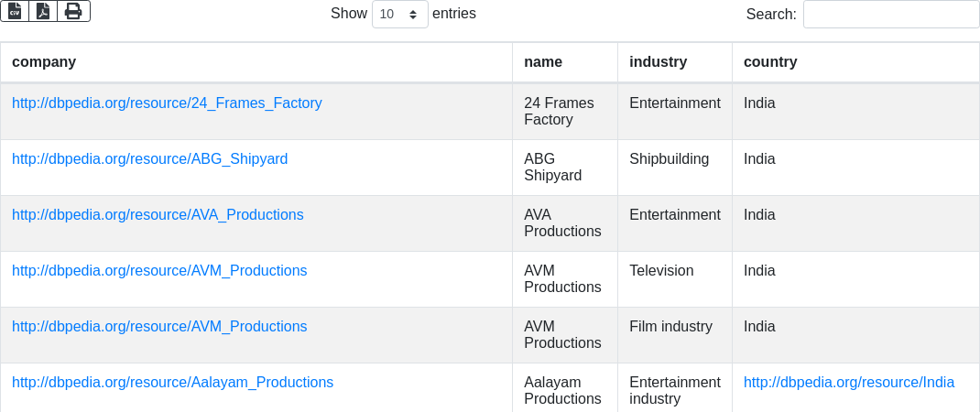Image resolution: width=980 pixels, height=412 pixels.
Task: Open AVM_Productions link in Television row
Action: (159, 271)
